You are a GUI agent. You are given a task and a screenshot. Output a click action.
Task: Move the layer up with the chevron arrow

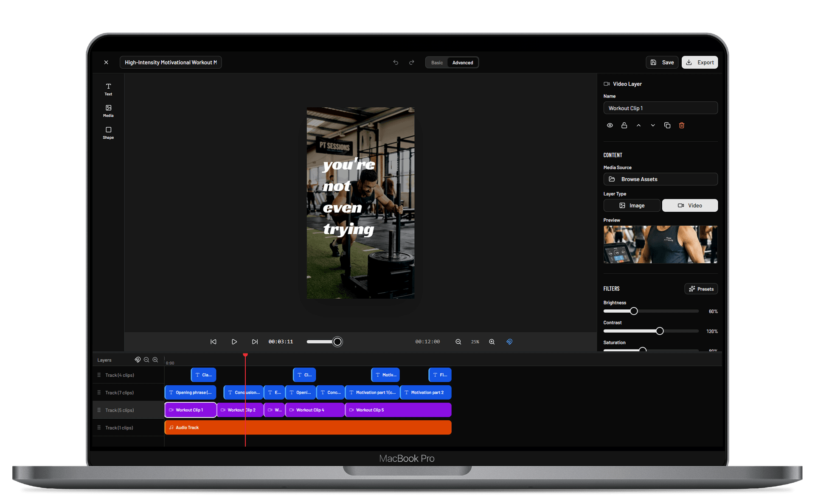(638, 125)
